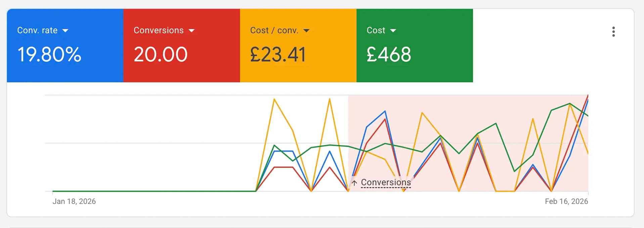Toggle the red 20.00 conversions value
The width and height of the screenshot is (644, 228).
[x=160, y=54]
